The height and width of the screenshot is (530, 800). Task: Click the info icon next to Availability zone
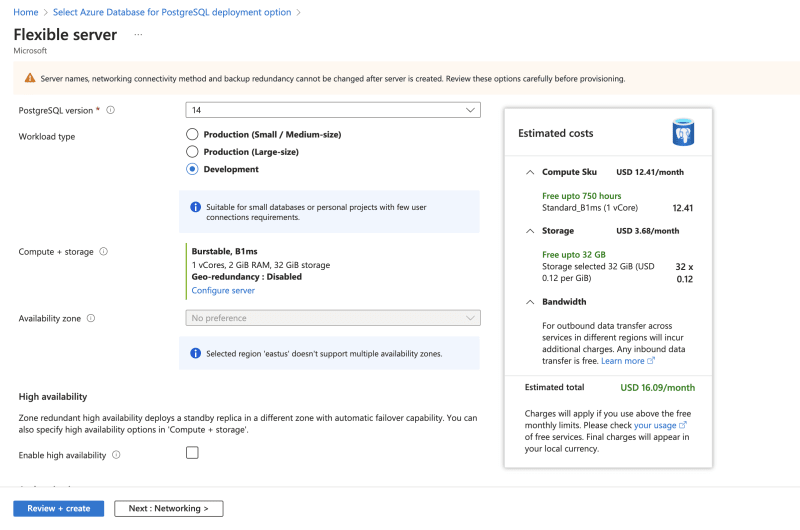tap(91, 318)
